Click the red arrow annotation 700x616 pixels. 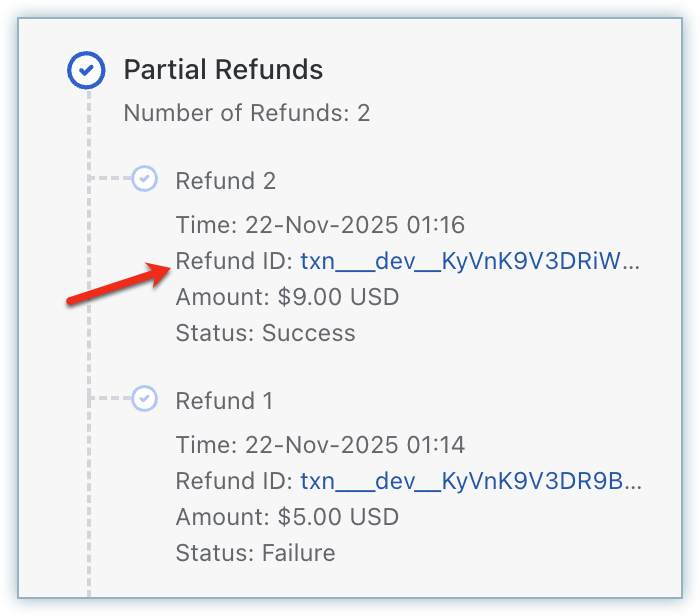[x=116, y=284]
